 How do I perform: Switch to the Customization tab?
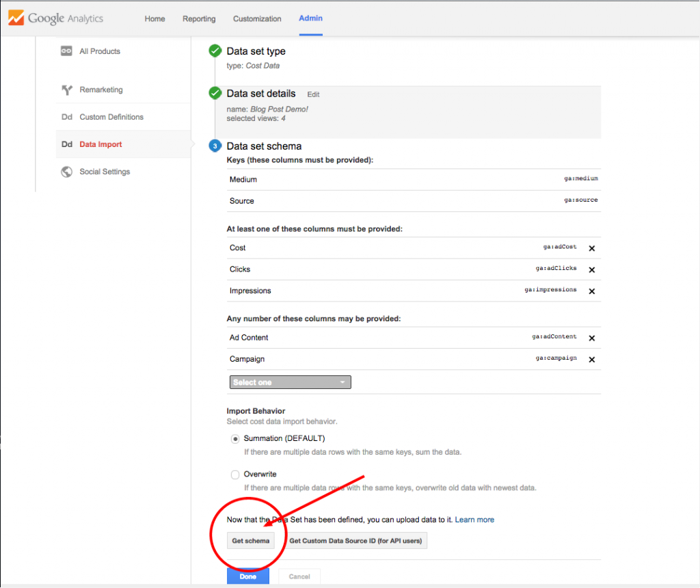point(257,18)
